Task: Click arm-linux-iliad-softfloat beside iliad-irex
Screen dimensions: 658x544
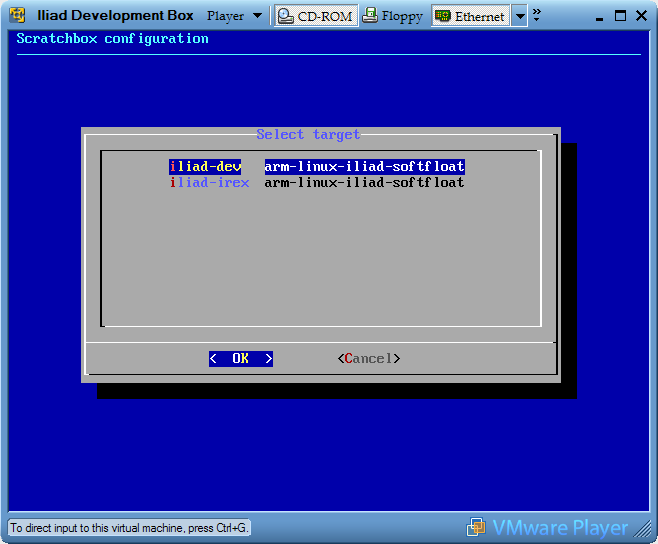Action: 364,183
